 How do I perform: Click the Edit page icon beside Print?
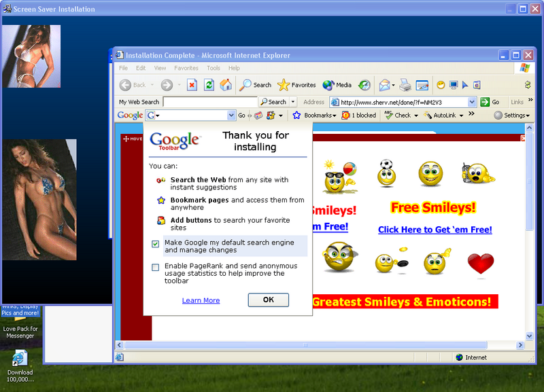(x=422, y=85)
